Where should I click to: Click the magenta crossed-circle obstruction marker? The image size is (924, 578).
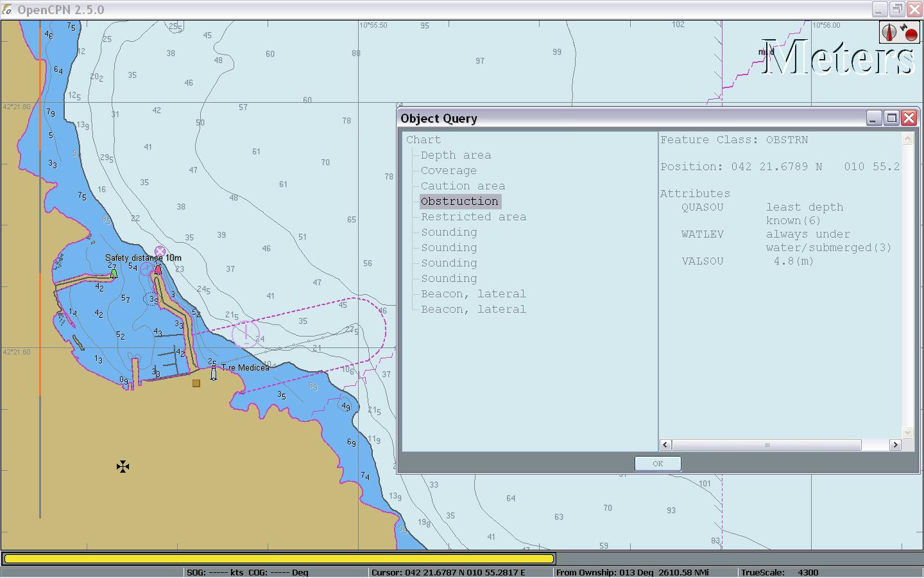tap(160, 252)
